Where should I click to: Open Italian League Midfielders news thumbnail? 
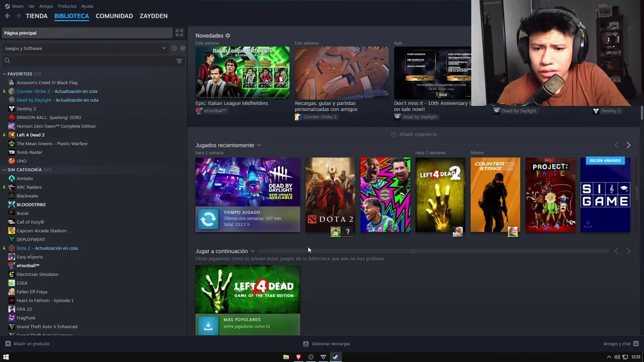tap(243, 73)
